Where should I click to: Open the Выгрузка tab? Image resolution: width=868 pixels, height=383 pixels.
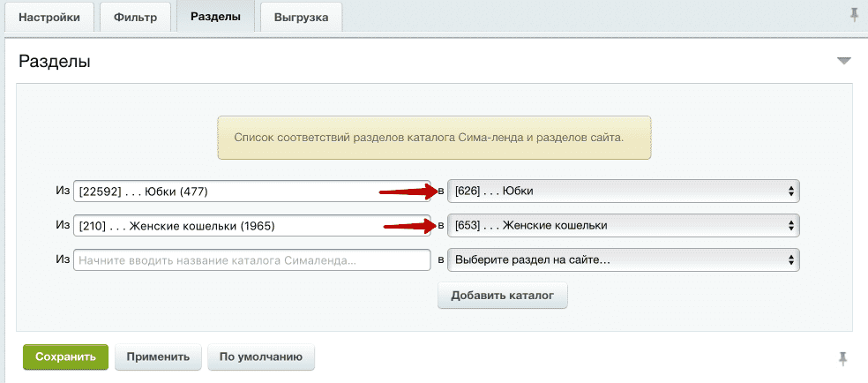click(301, 18)
